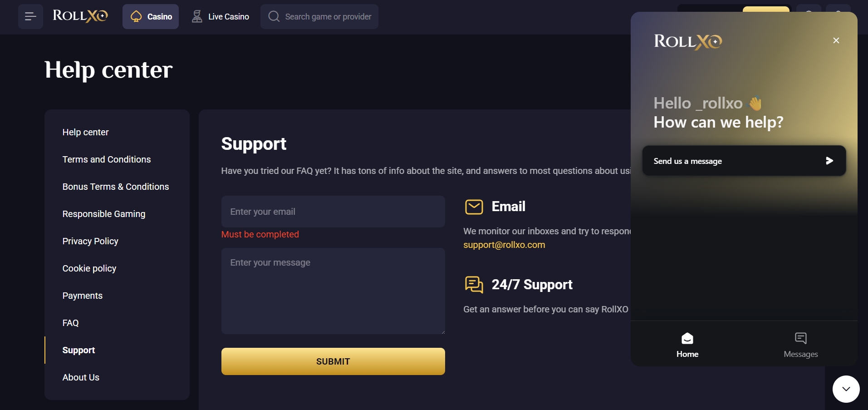Submit the support form

click(x=333, y=361)
